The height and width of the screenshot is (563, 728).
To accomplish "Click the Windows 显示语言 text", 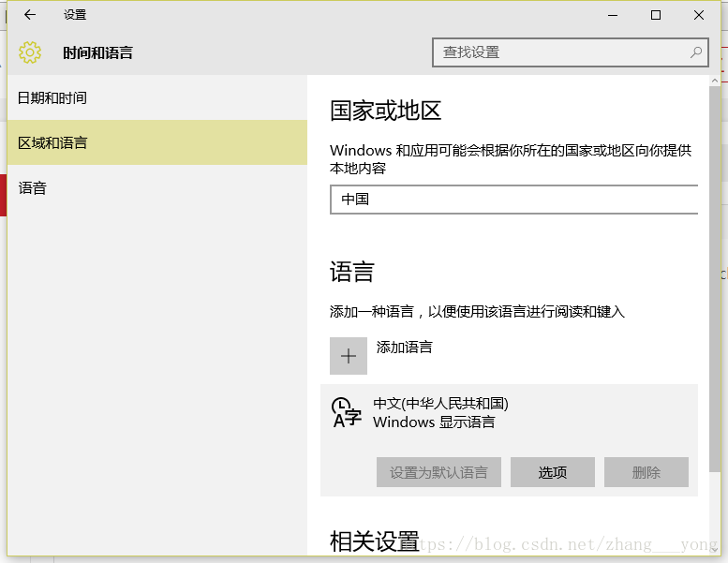I will coord(434,422).
